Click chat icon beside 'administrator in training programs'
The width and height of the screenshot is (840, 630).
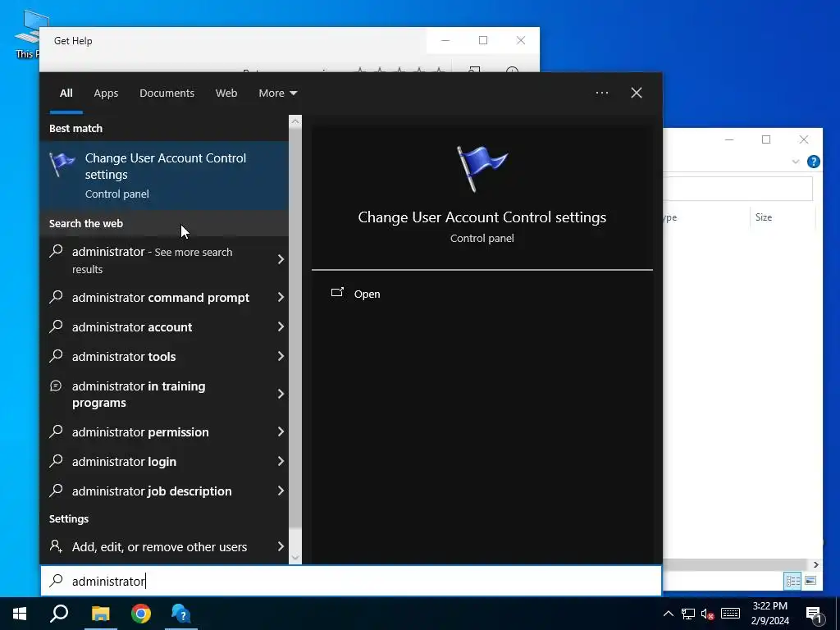pos(56,386)
